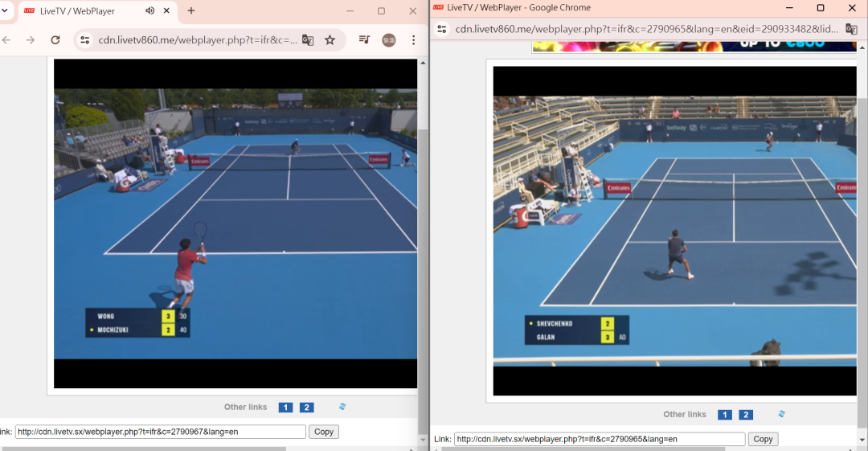Viewport: 868px width, 451px height.
Task: Select the LiveTV / WebPlayer tab
Action: [x=77, y=11]
